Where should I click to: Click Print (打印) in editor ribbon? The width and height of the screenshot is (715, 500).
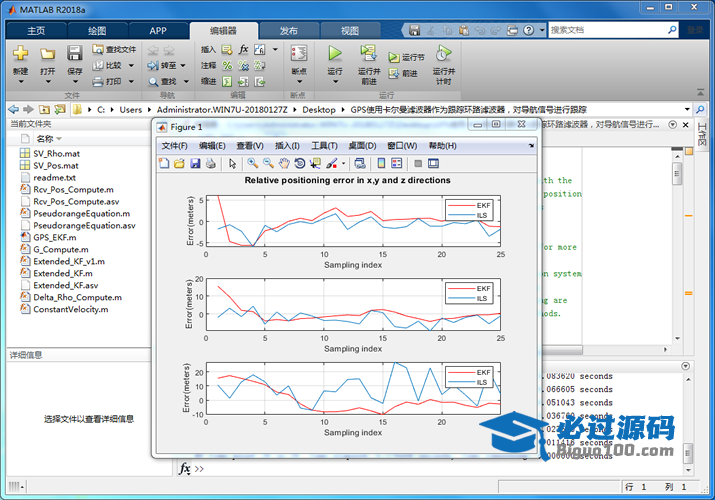coord(108,82)
